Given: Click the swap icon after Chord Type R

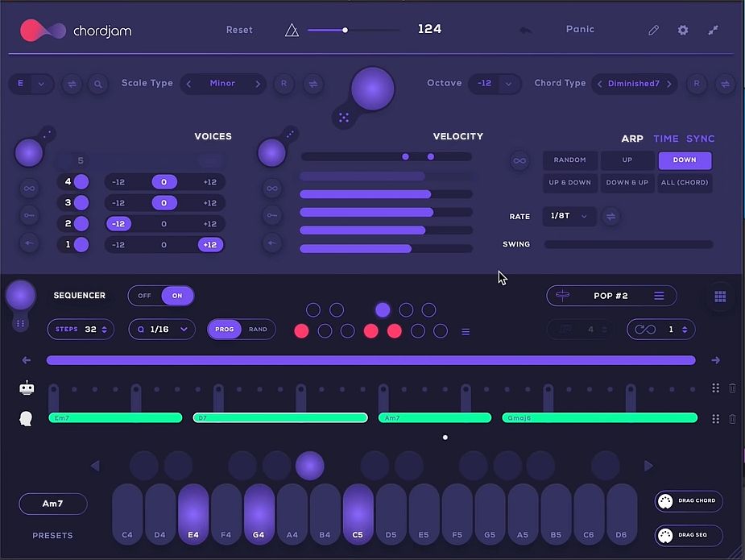Looking at the screenshot, I should [725, 84].
